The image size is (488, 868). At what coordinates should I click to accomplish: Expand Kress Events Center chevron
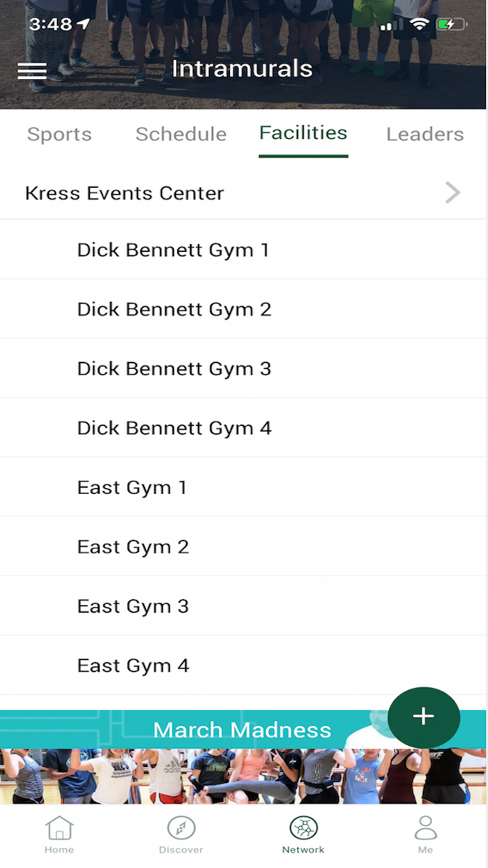point(452,193)
